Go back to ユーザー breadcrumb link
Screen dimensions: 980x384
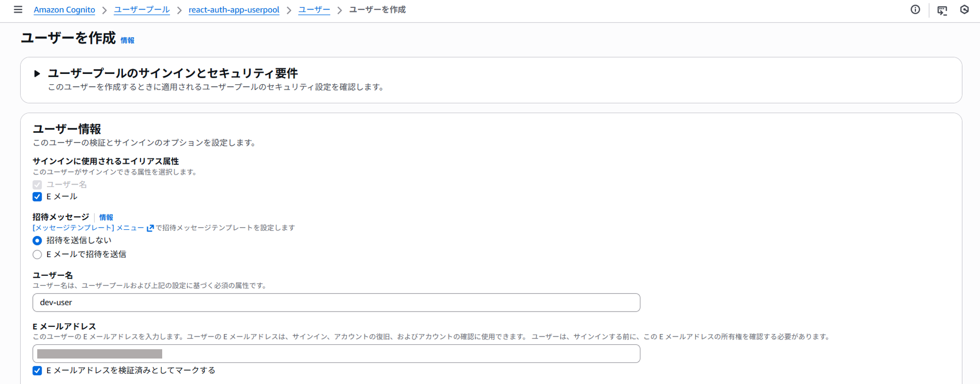(x=314, y=10)
